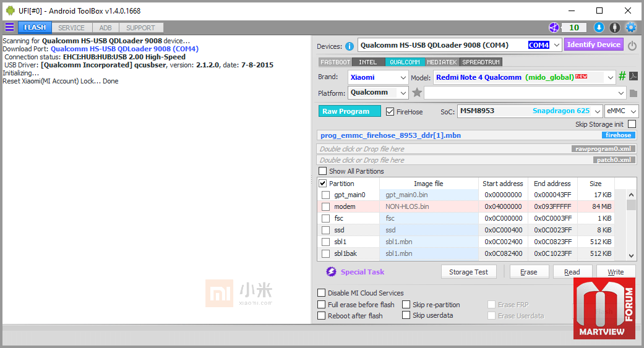Click the NON-HLOS.bin image file cell
The height and width of the screenshot is (348, 644).
[x=429, y=206]
